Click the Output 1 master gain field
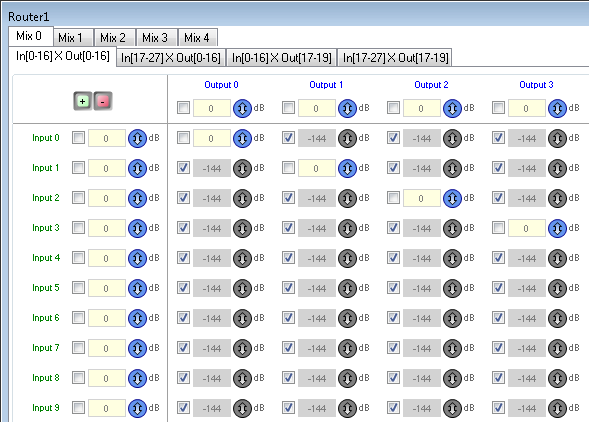Screen dimensions: 589x422 [x=317, y=108]
